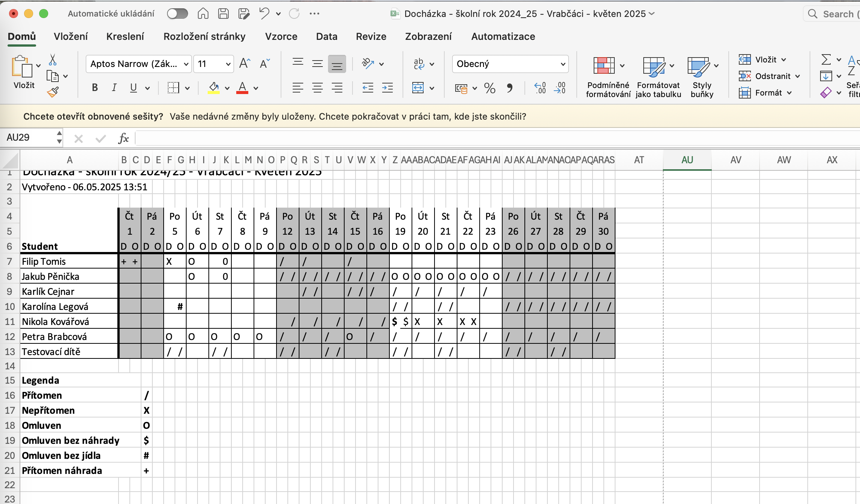This screenshot has height=504, width=860.
Task: Open the Rozložení stránky tab
Action: [x=204, y=36]
